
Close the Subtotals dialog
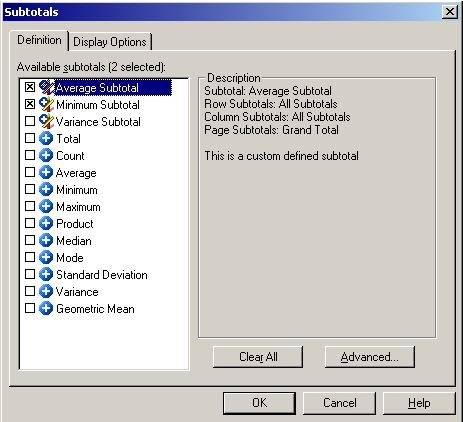449,12
